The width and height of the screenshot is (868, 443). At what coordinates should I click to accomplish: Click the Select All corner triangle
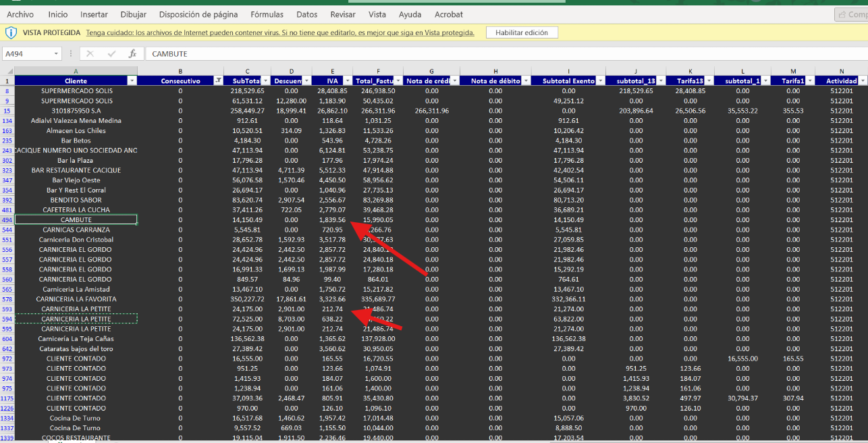click(x=8, y=71)
